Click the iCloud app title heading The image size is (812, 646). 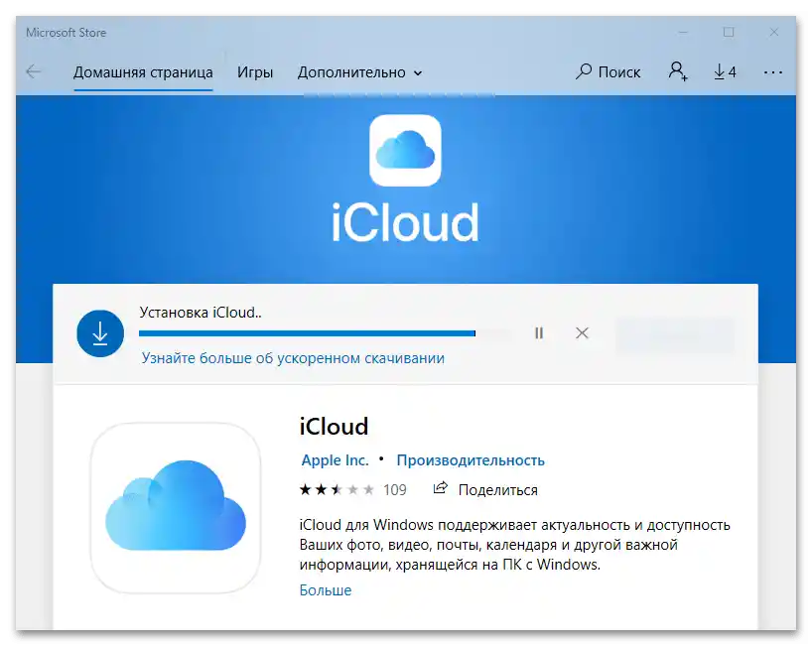334,427
